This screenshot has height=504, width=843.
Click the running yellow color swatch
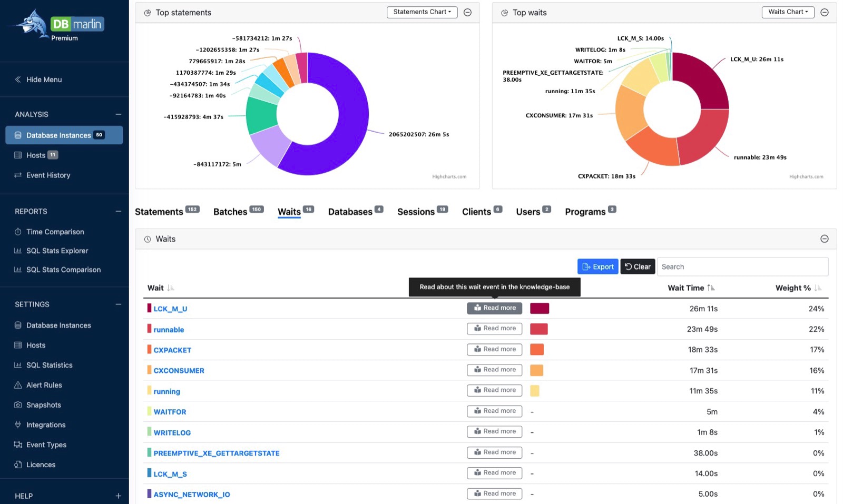534,391
